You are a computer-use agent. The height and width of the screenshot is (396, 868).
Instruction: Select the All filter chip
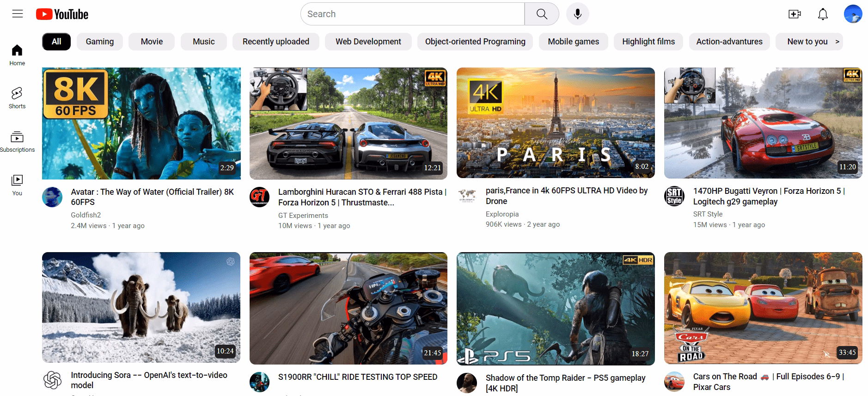pyautogui.click(x=56, y=42)
